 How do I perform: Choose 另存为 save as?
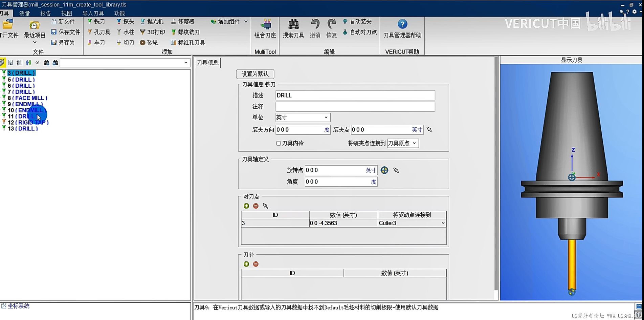click(x=63, y=43)
